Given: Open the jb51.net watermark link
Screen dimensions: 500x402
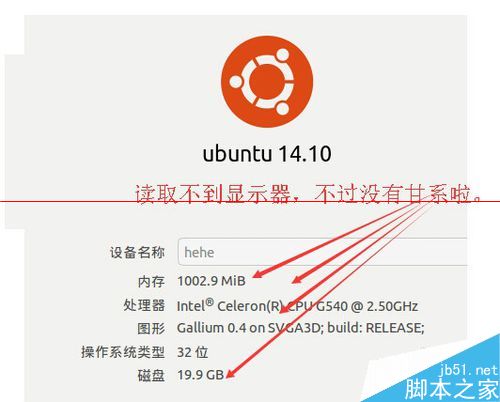Looking at the screenshot, I should click(x=468, y=370).
